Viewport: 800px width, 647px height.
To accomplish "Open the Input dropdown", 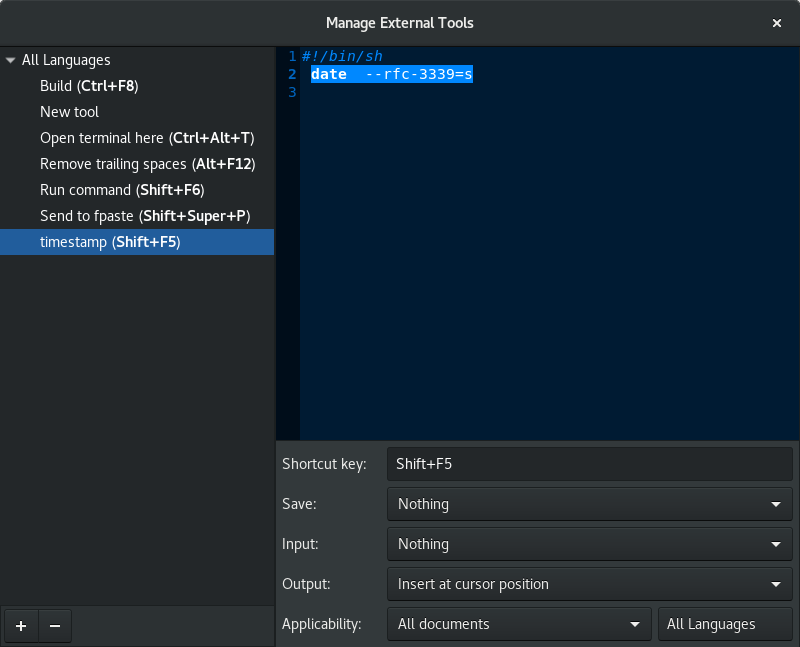I will click(589, 544).
